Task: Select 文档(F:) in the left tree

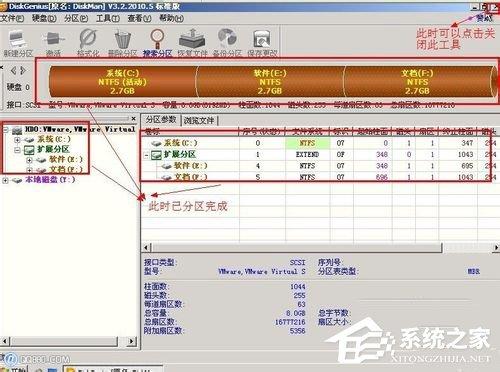Action: click(x=66, y=170)
